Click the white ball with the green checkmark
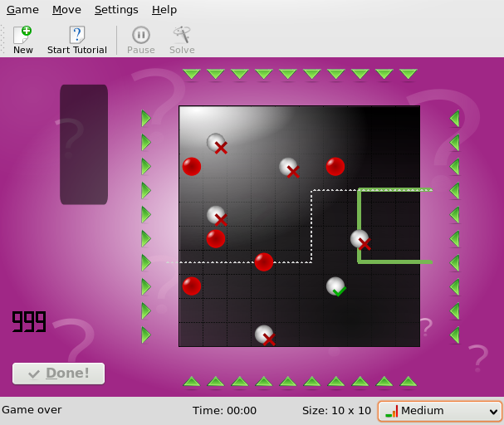 335,286
